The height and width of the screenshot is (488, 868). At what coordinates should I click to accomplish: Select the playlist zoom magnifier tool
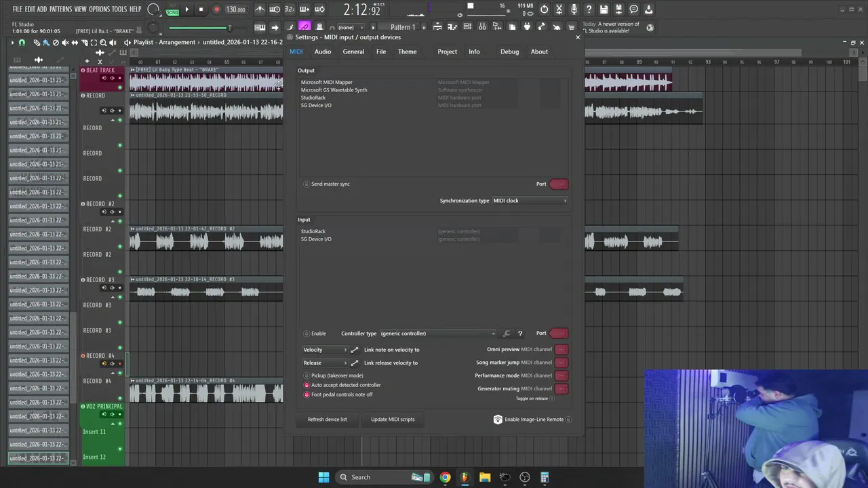coord(102,43)
